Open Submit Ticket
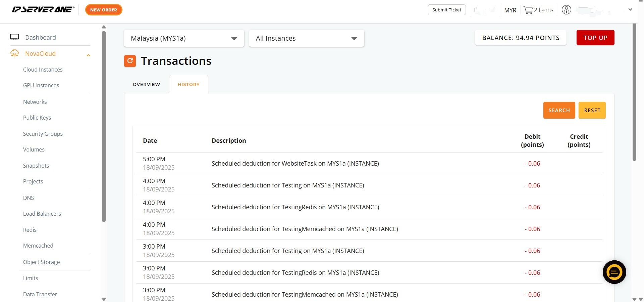This screenshot has width=644, height=302. point(446,10)
